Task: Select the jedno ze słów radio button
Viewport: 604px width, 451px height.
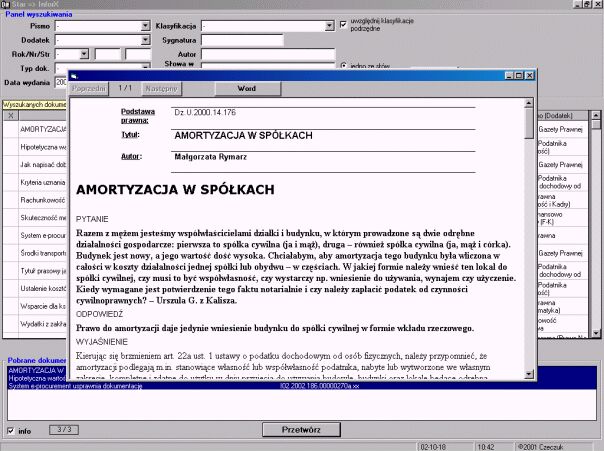Action: click(344, 66)
